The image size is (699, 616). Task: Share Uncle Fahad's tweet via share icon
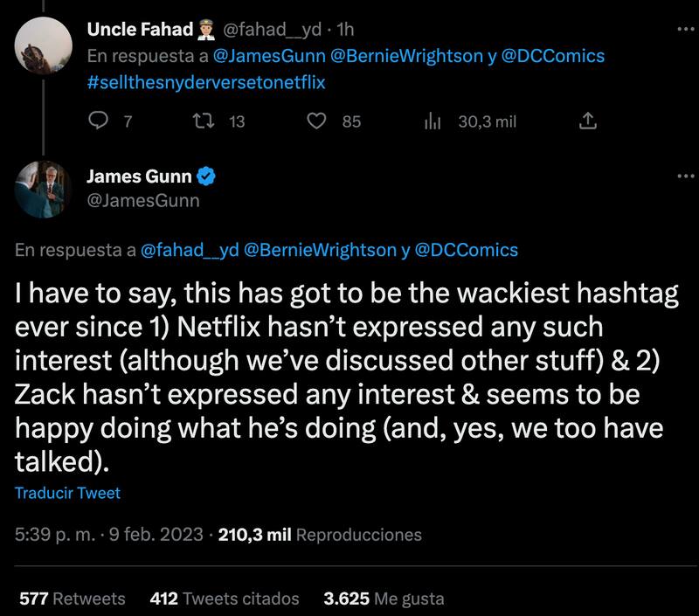tap(588, 121)
